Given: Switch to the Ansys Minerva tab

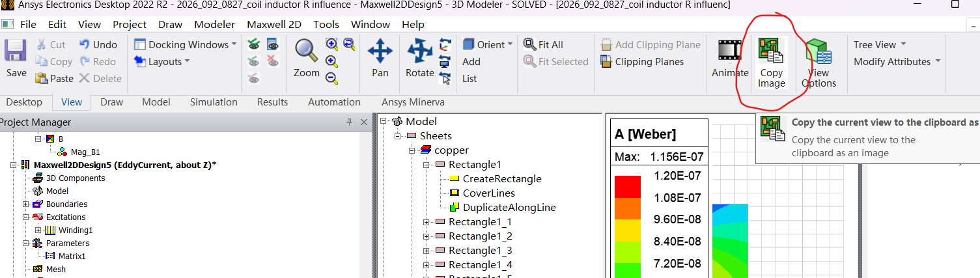Looking at the screenshot, I should click(x=412, y=102).
